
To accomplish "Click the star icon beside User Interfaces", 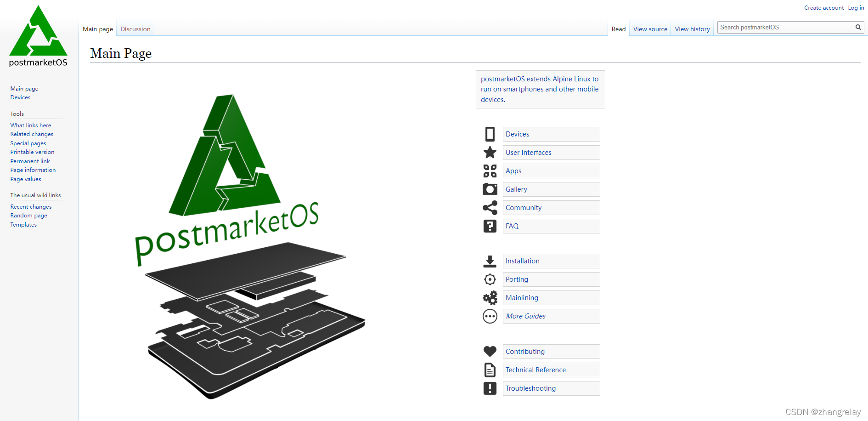I will click(490, 153).
